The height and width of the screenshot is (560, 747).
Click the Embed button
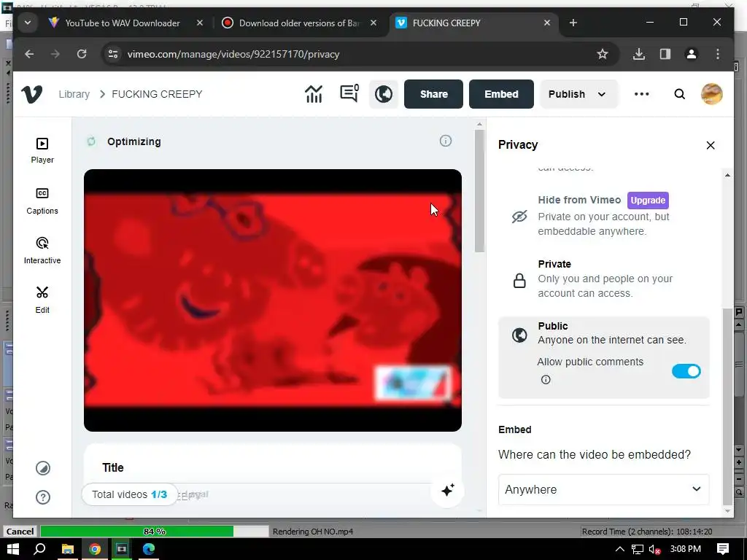pos(501,94)
